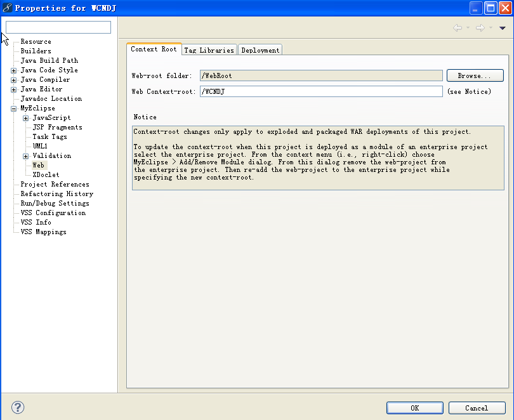Viewport: 514px width, 420px height.
Task: Click inside the Notice text box
Action: [x=318, y=158]
